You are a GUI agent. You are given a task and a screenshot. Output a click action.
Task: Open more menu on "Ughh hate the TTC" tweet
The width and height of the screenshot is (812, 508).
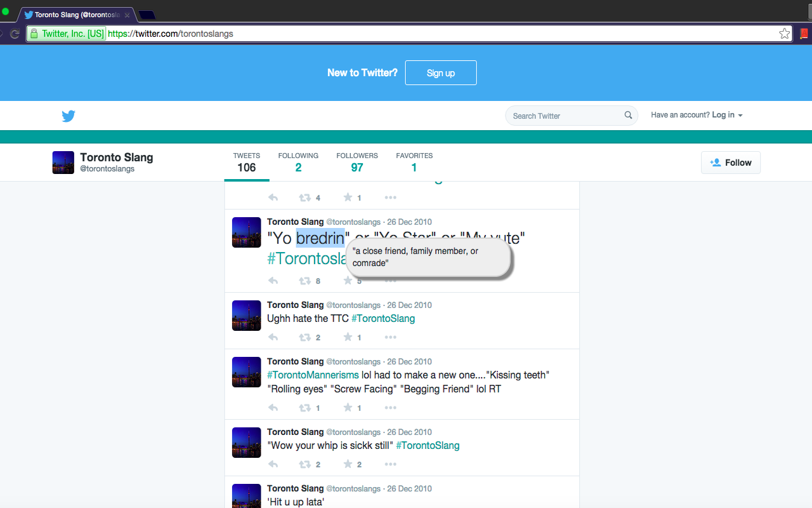click(390, 337)
